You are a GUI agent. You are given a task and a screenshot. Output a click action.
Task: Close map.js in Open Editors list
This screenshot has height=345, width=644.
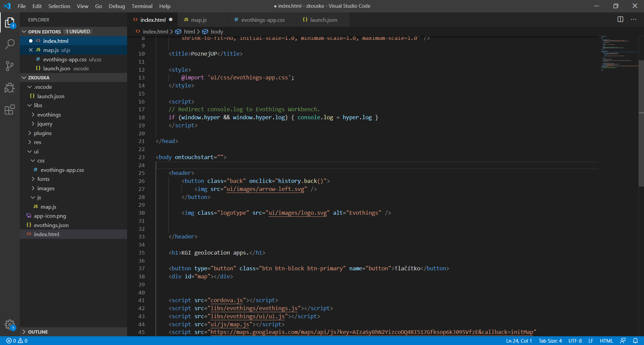click(31, 50)
